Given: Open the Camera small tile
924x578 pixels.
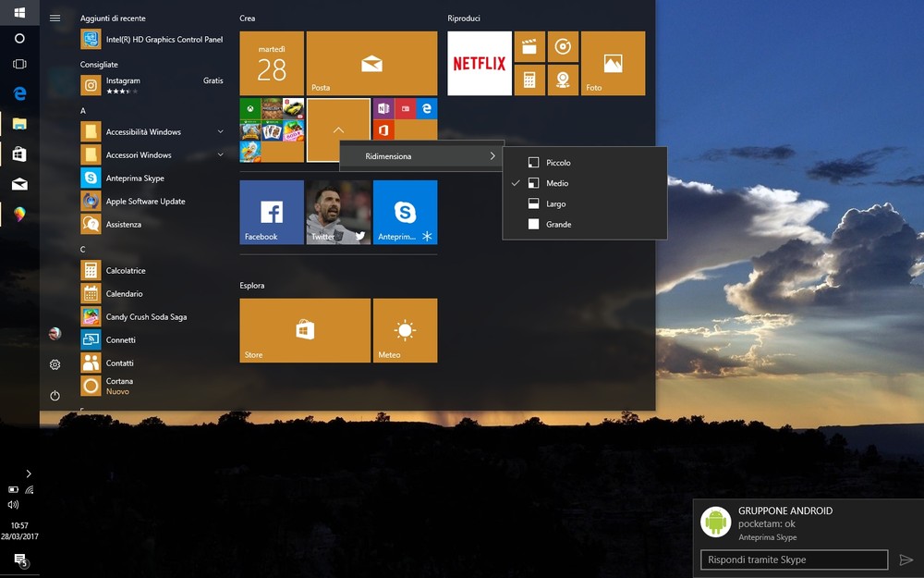Looking at the screenshot, I should [563, 80].
